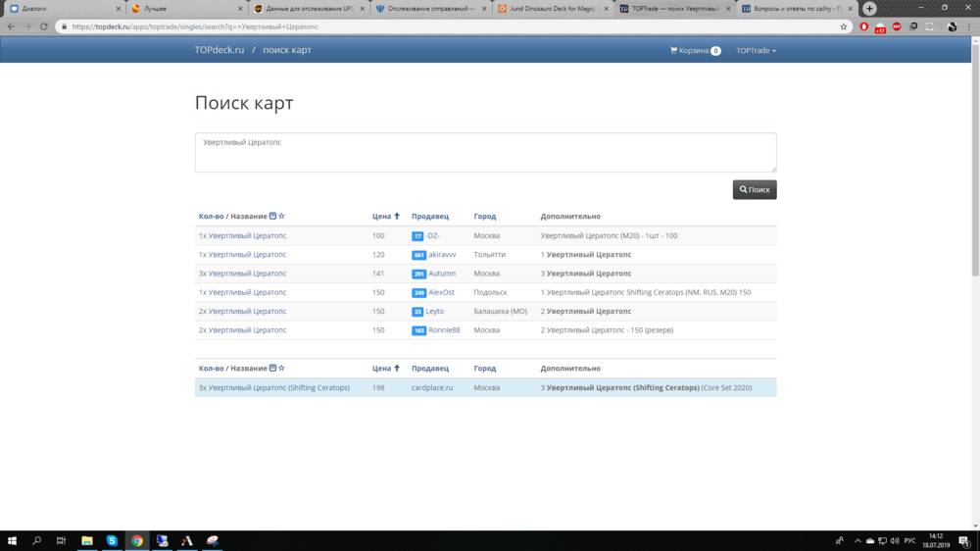Viewport: 980px width, 551px height.
Task: Open seller Ronnie88 profile link
Action: [x=444, y=330]
